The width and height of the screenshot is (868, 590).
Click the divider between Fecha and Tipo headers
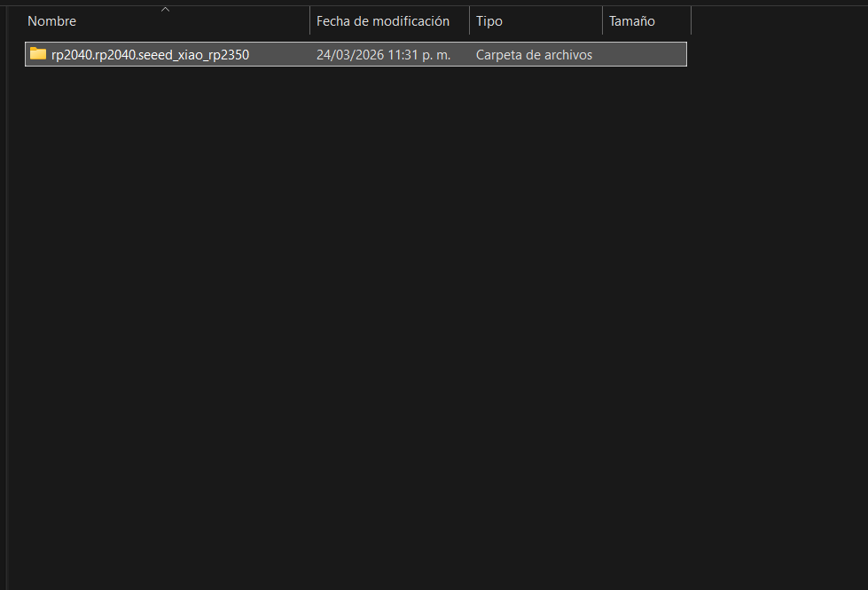(470, 20)
